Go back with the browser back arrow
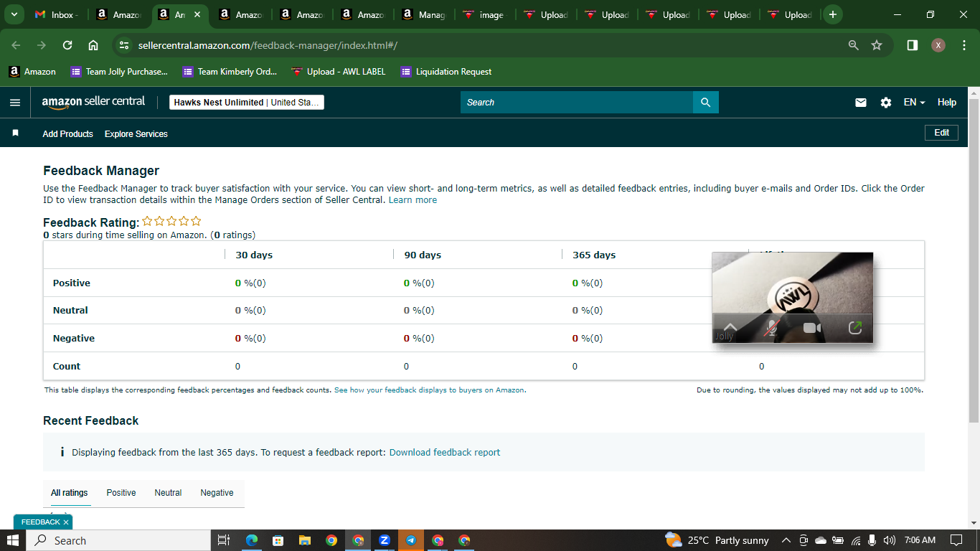Viewport: 980px width, 551px height. (x=16, y=45)
